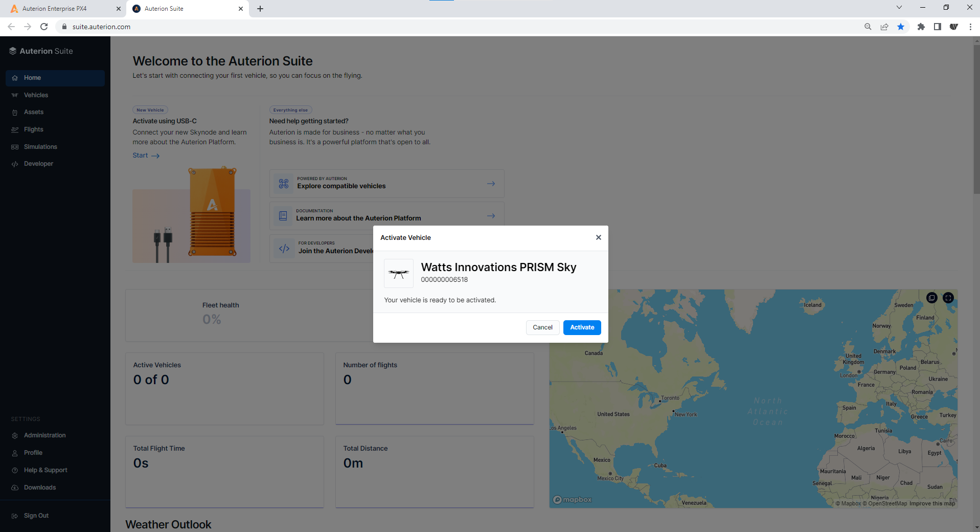Cancel the Activate Vehicle dialog

pos(542,327)
